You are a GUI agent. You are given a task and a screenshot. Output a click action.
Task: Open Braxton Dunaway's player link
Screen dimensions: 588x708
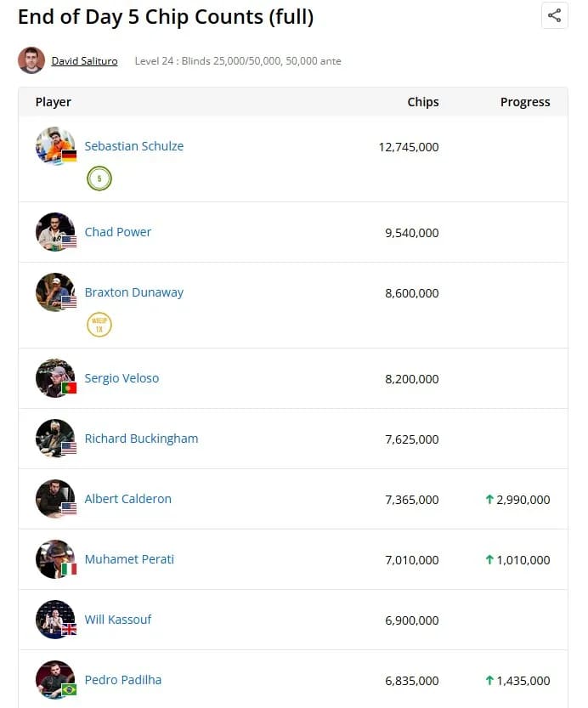(134, 292)
